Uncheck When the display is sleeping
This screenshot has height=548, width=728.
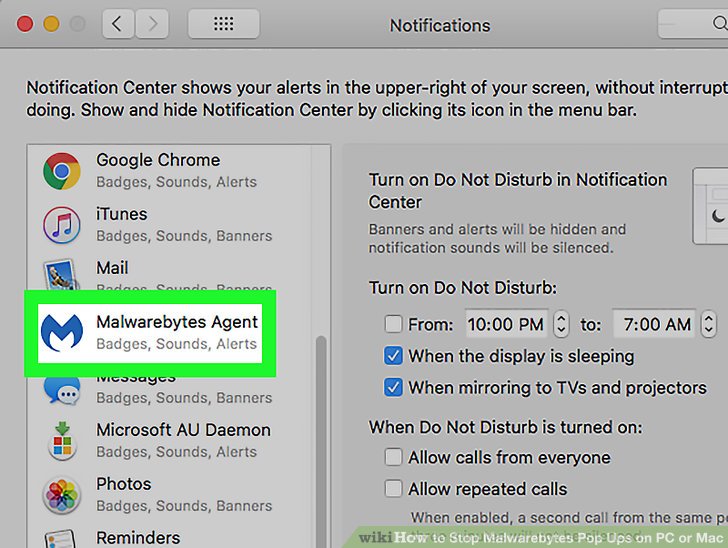[x=393, y=356]
